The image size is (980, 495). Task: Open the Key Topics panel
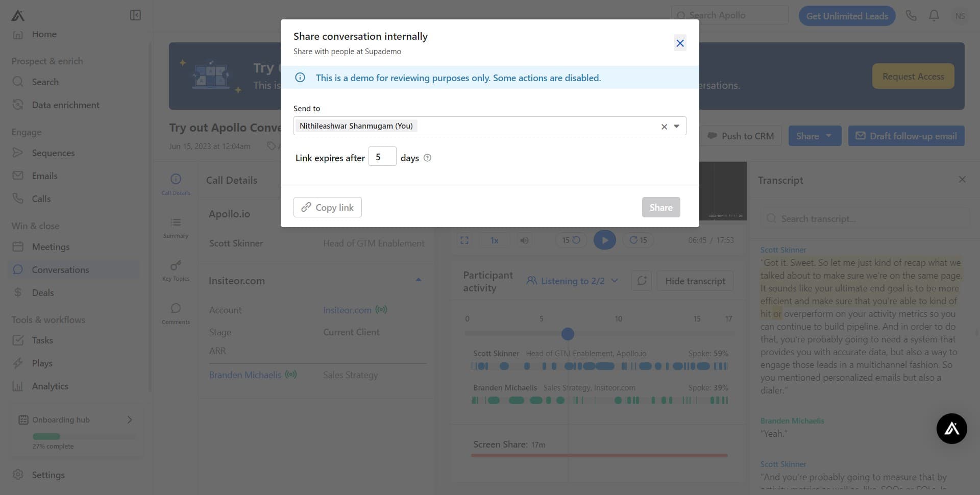click(x=176, y=269)
